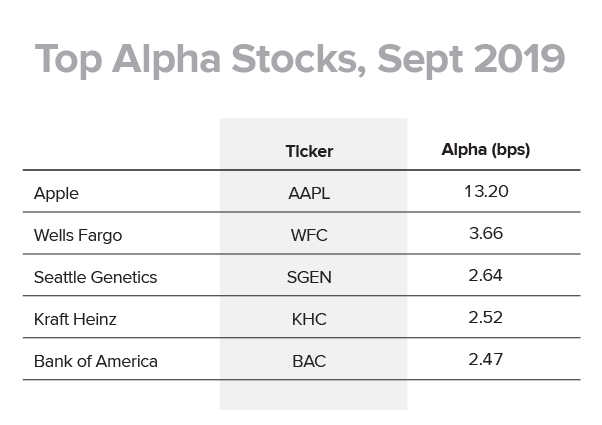Screen dimensions: 602x425
Task: Select the 13.20 alpha value
Action: click(x=486, y=191)
